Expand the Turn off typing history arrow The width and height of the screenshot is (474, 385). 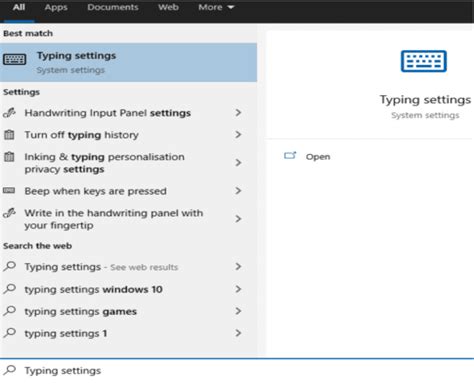tap(238, 135)
